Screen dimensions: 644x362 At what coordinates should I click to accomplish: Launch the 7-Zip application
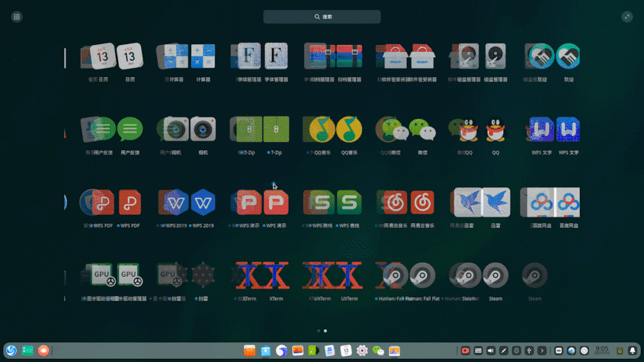[x=276, y=129]
